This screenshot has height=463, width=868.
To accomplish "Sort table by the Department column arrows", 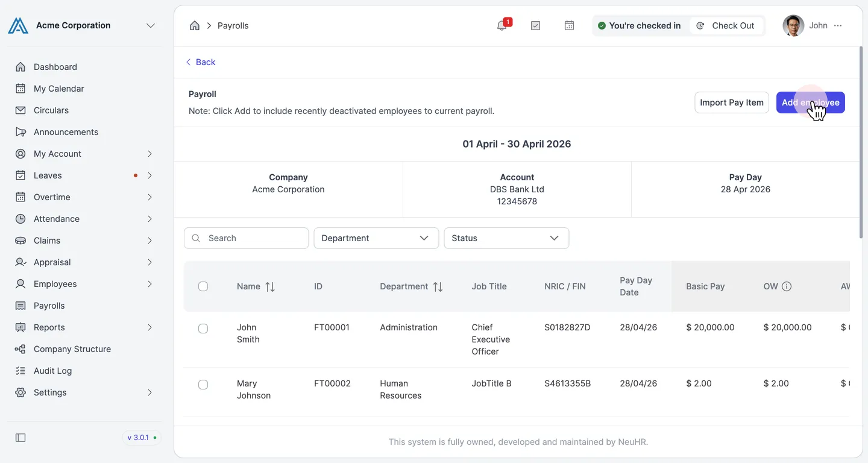I will 438,287.
